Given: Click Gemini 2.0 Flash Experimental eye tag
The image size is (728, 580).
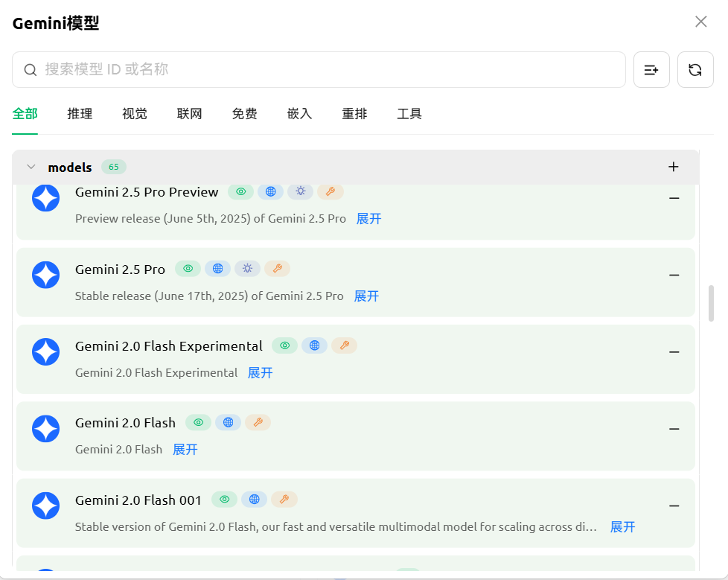Looking at the screenshot, I should click(284, 345).
